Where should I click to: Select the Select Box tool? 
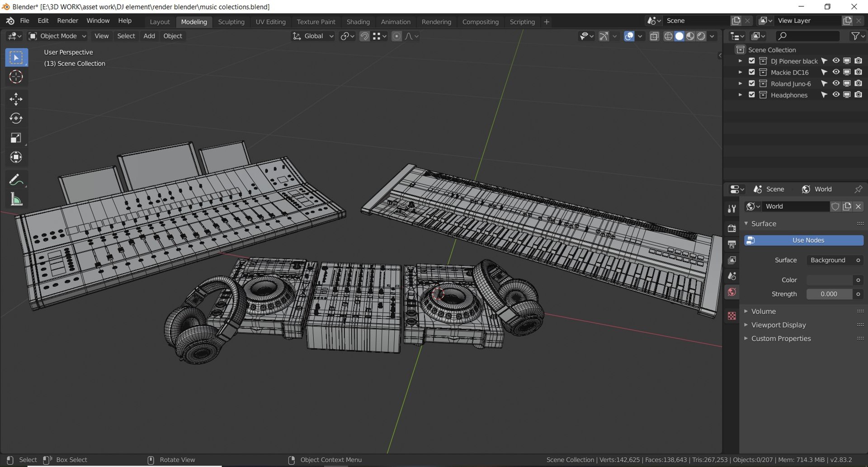point(16,57)
